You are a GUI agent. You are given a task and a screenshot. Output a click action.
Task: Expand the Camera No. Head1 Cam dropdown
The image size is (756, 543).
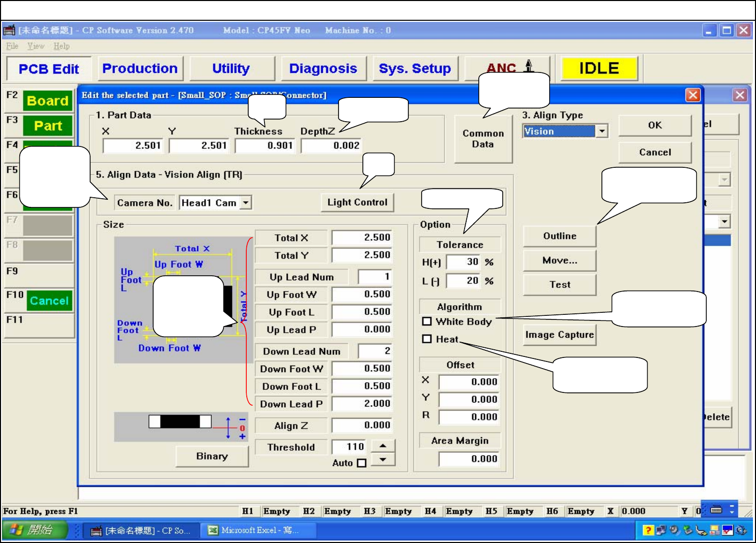(246, 203)
